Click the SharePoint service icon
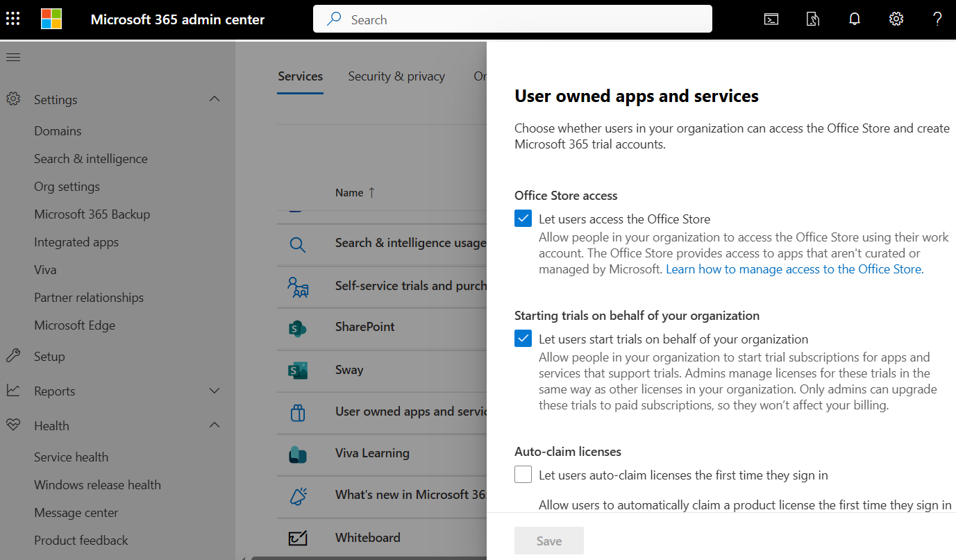Image resolution: width=956 pixels, height=560 pixels. (298, 328)
